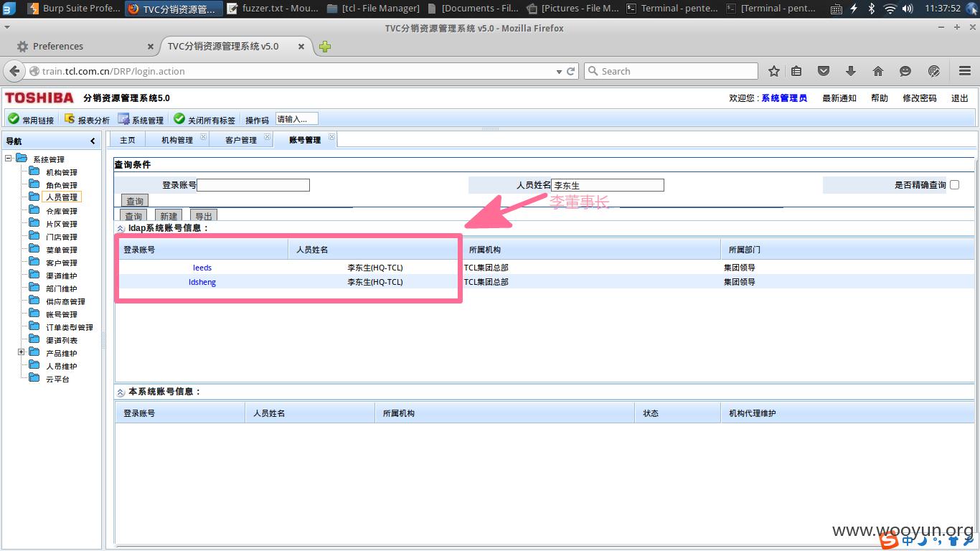Open the downloads arrow icon

click(851, 71)
